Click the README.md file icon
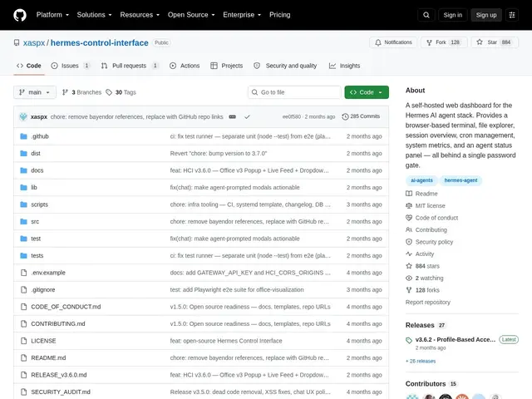The image size is (532, 399). tap(24, 357)
